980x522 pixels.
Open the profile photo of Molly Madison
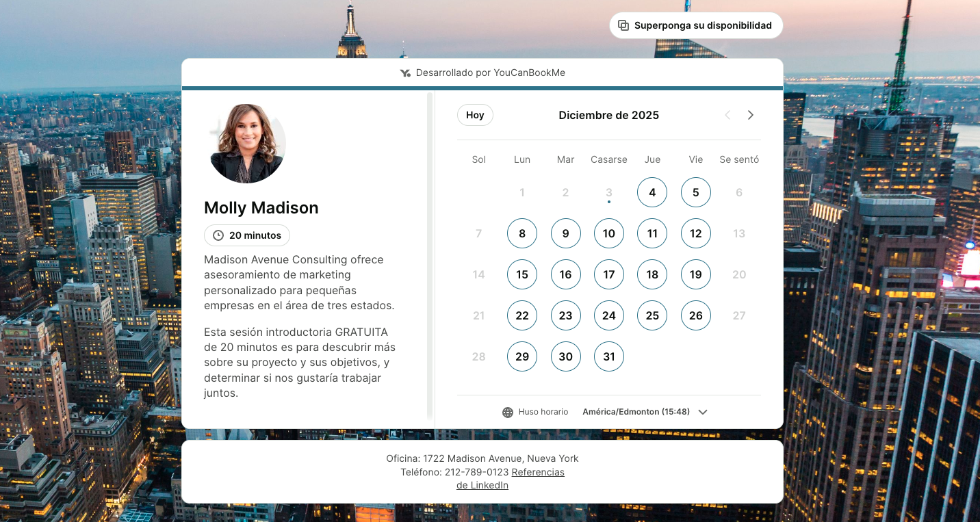[x=246, y=144]
